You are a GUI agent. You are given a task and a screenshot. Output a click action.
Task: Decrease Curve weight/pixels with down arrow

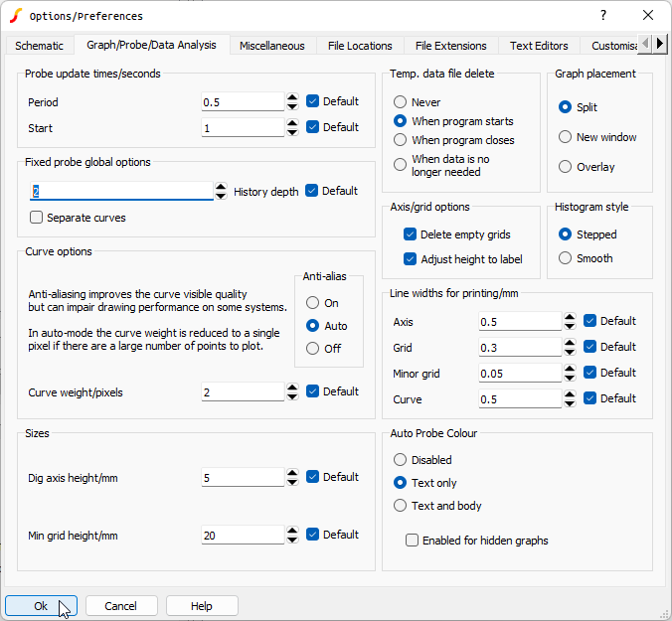click(x=292, y=397)
